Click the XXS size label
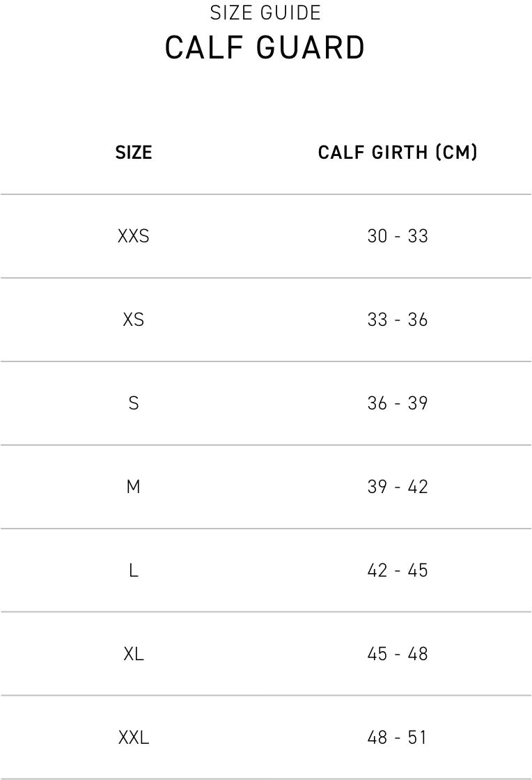 [x=134, y=236]
